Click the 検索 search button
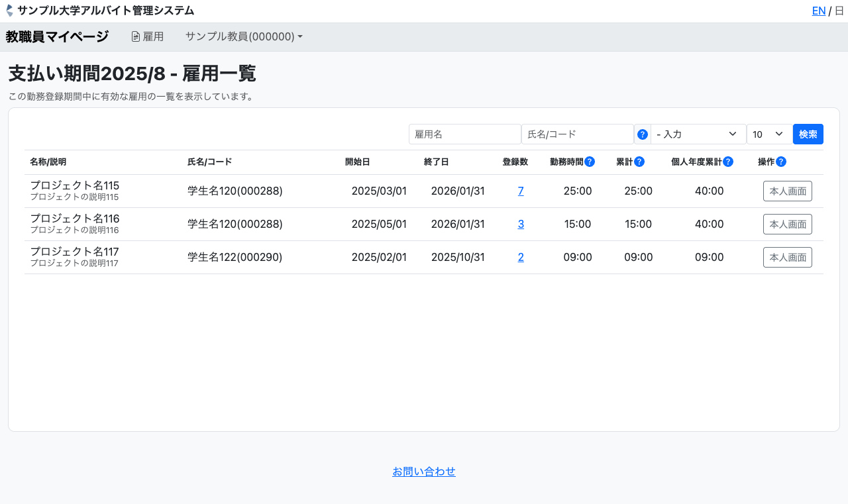This screenshot has height=504, width=848. 808,134
